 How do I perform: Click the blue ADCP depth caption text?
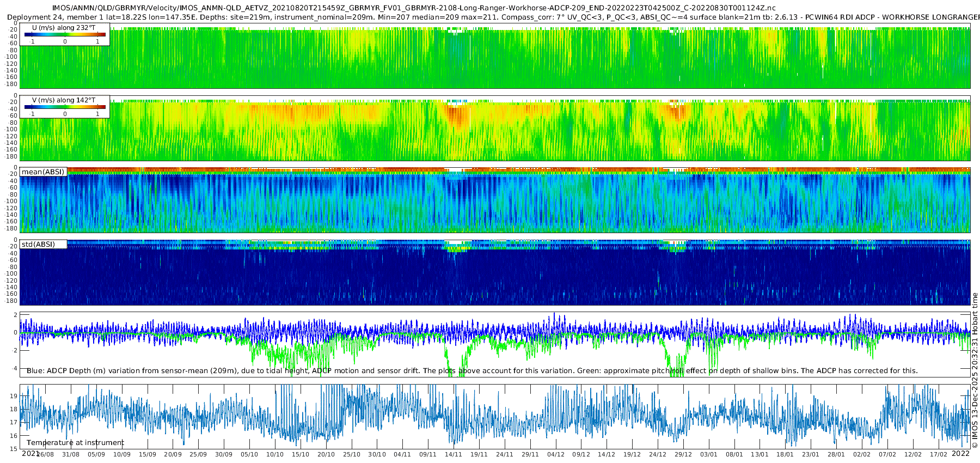coord(471,371)
